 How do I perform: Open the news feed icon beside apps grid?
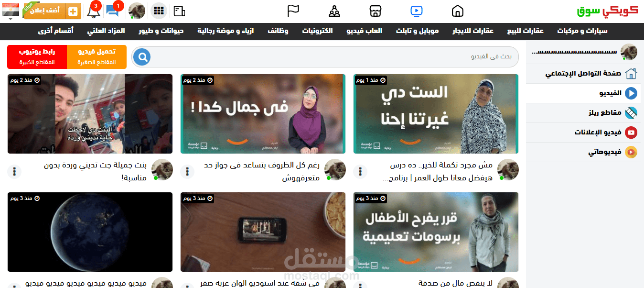(179, 11)
